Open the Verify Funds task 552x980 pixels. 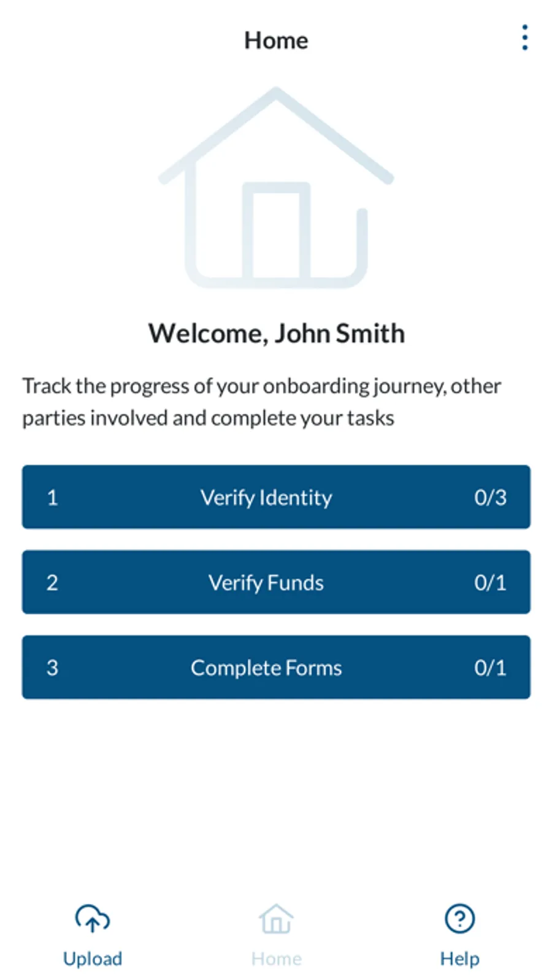276,582
